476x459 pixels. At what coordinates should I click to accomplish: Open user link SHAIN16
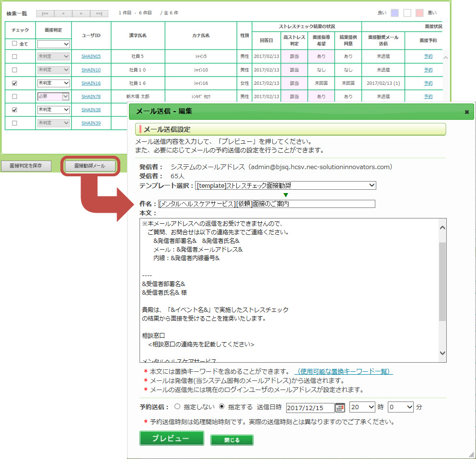coord(91,83)
